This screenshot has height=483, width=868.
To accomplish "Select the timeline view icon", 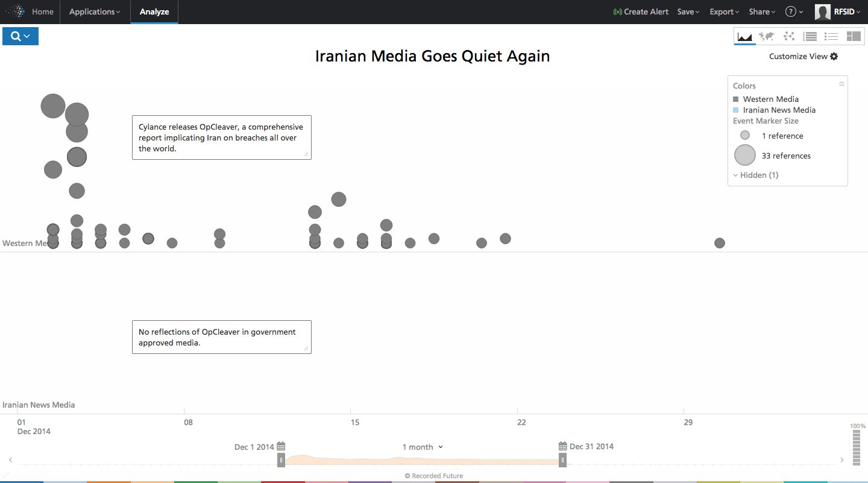I will [x=745, y=36].
